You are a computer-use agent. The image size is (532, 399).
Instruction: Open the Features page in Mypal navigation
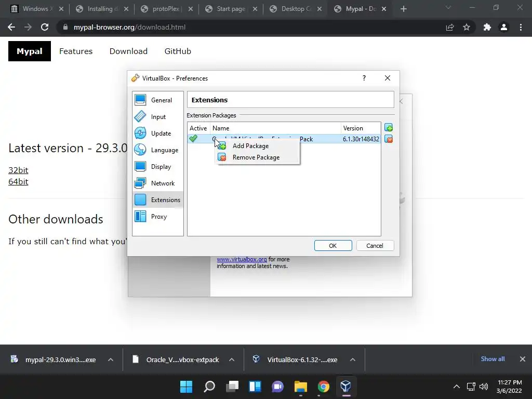coord(76,51)
